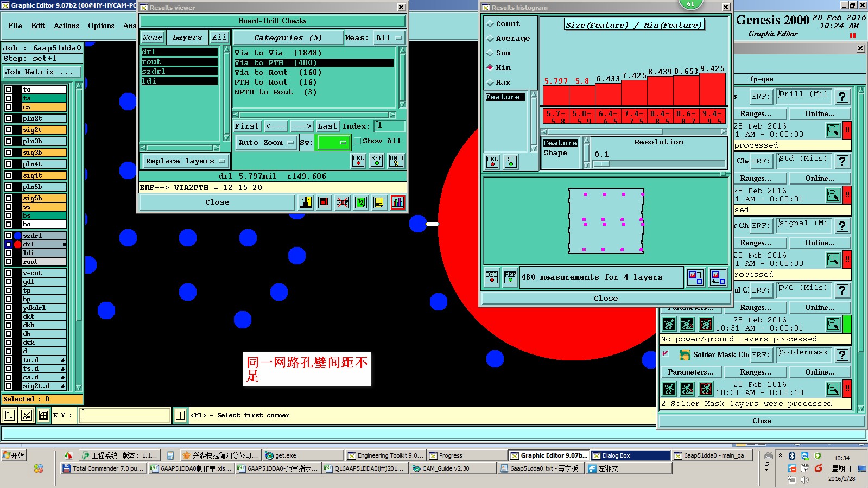Select the Average radio option
Image resolution: width=868 pixels, height=488 pixels.
(x=490, y=39)
